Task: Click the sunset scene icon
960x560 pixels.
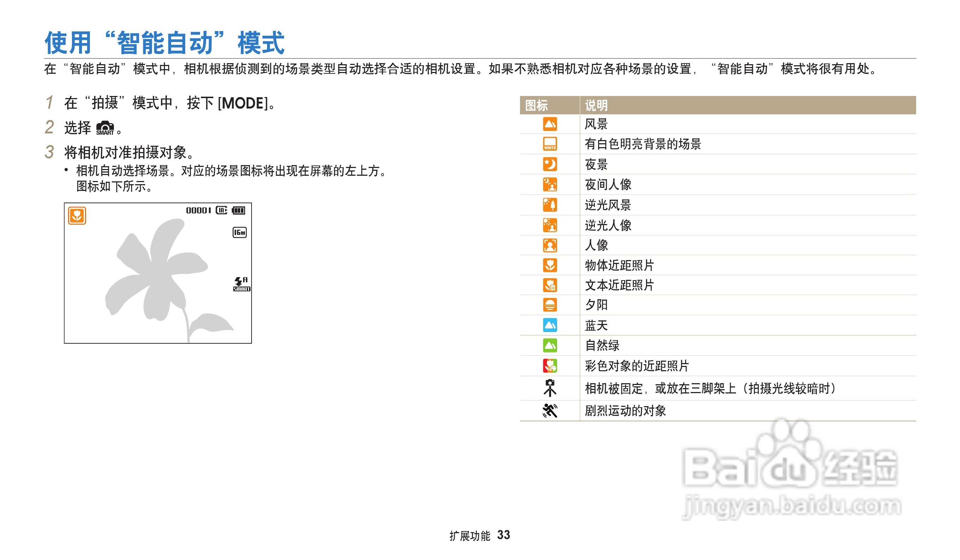Action: pyautogui.click(x=550, y=305)
